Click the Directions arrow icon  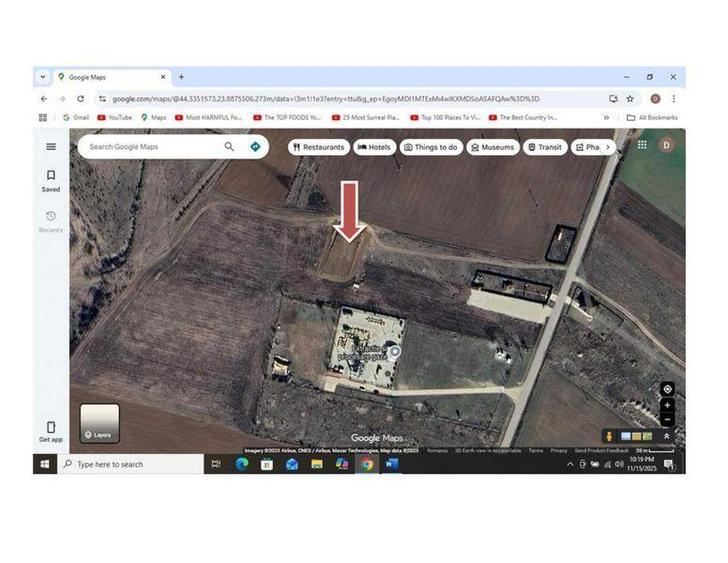255,147
